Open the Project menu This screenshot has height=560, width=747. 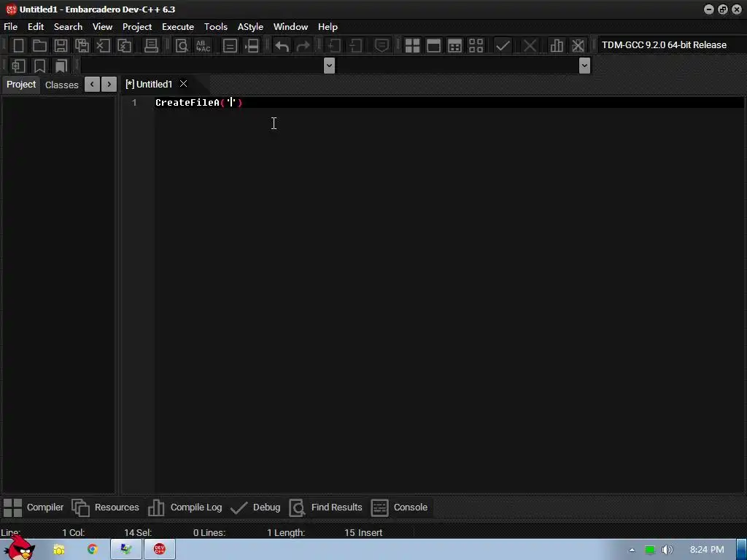(137, 27)
